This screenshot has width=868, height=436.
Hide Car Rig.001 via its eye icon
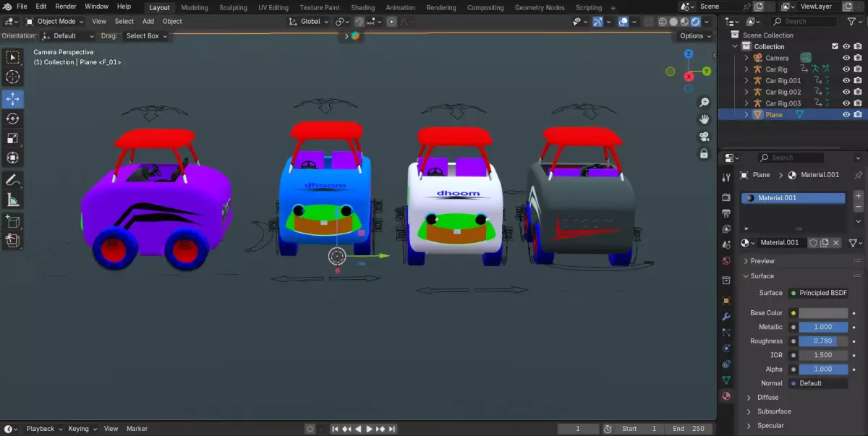click(846, 80)
